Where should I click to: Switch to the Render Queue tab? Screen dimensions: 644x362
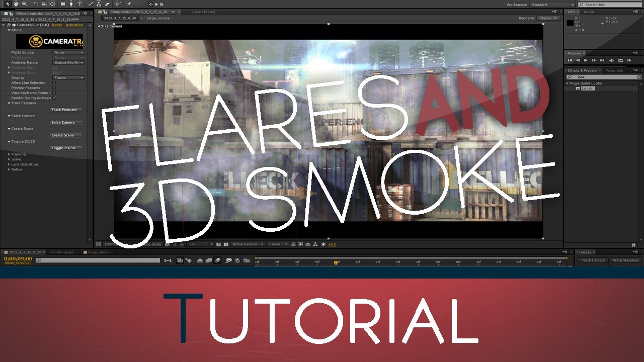click(x=62, y=252)
